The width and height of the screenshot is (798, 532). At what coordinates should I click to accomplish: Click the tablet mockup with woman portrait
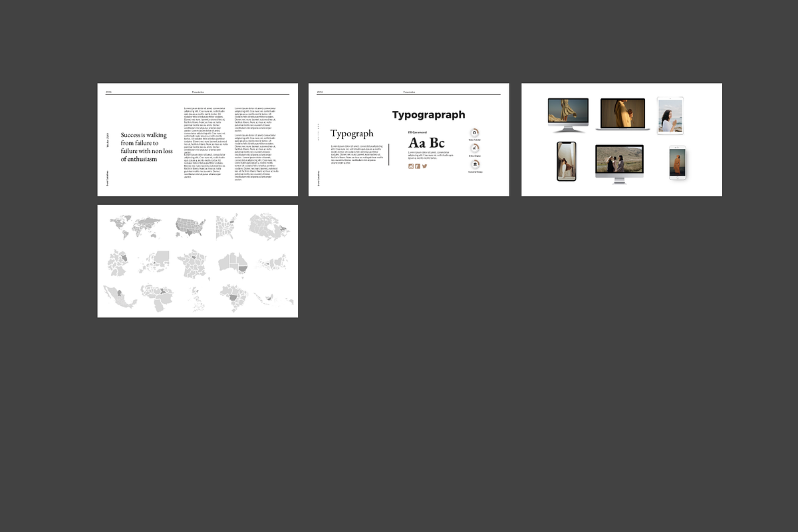pos(670,116)
